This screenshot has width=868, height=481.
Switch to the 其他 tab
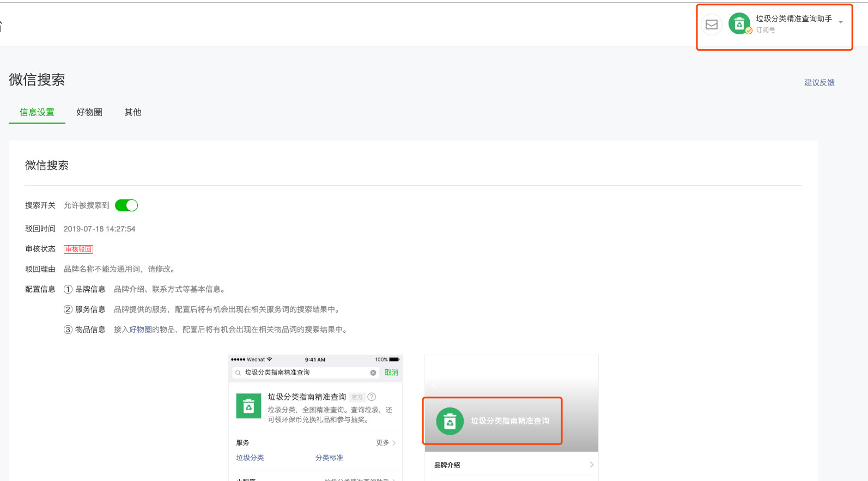[x=132, y=112]
